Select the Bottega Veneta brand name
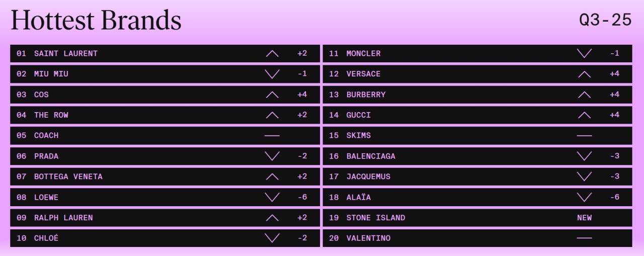Image resolution: width=644 pixels, height=256 pixels. tap(68, 177)
